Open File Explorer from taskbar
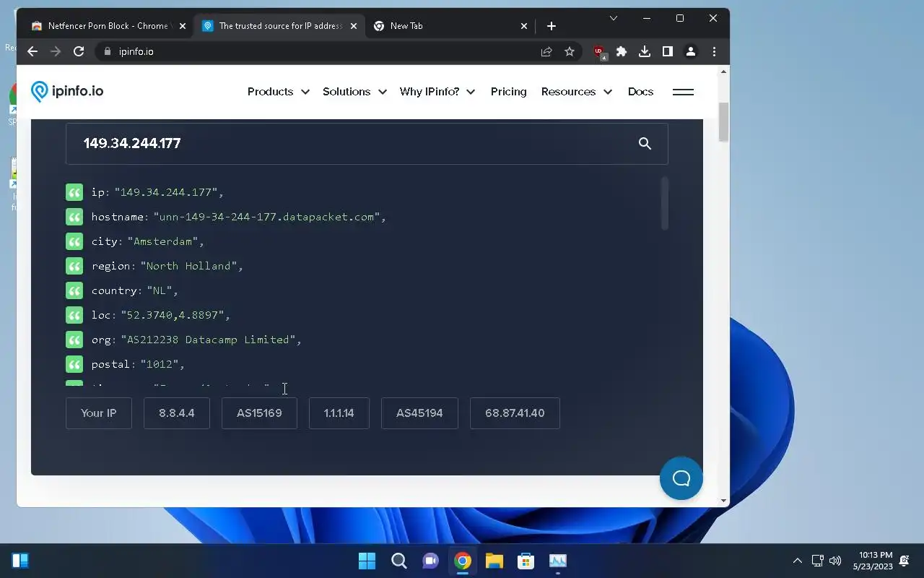The image size is (924, 578). pyautogui.click(x=494, y=561)
